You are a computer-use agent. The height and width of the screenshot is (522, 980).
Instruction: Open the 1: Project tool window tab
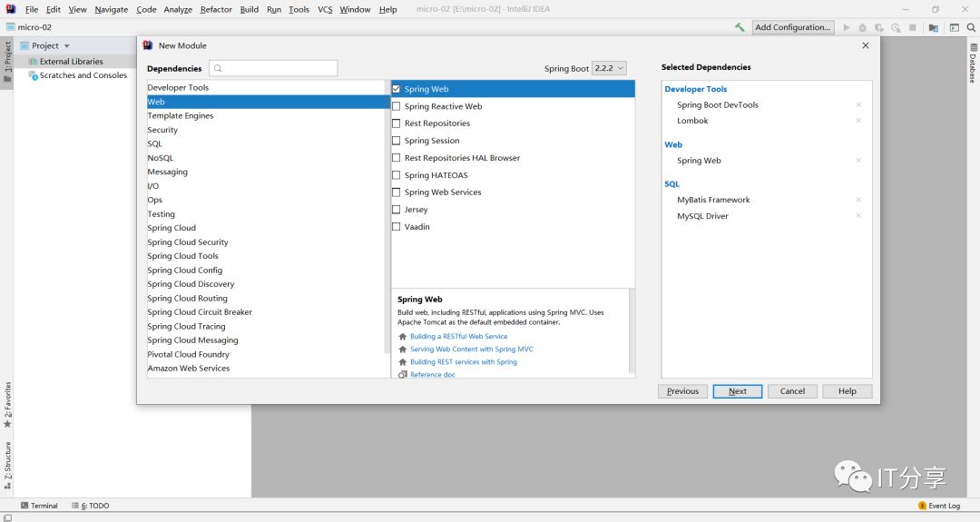coord(7,62)
